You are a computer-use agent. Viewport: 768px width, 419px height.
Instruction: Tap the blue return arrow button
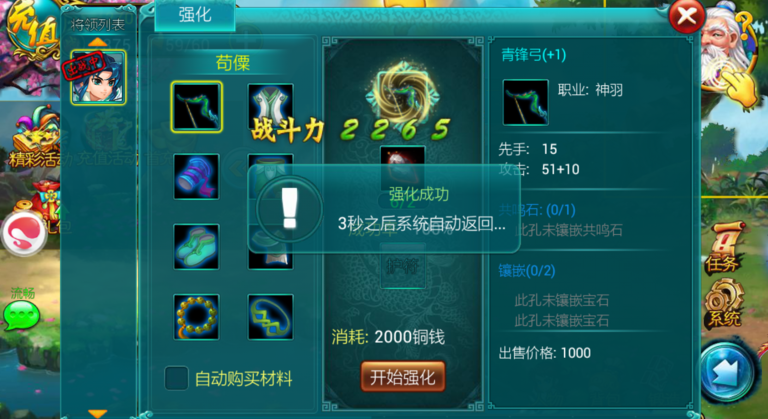click(727, 372)
